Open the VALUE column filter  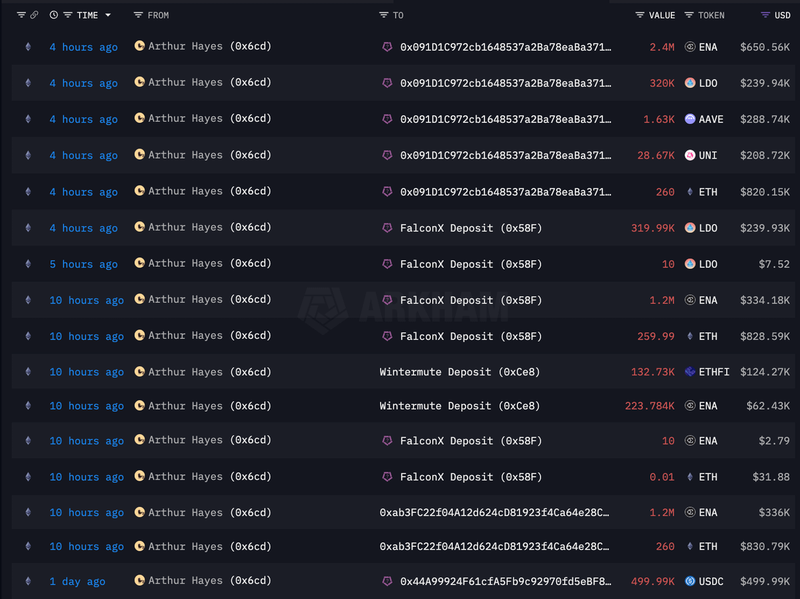pos(640,16)
